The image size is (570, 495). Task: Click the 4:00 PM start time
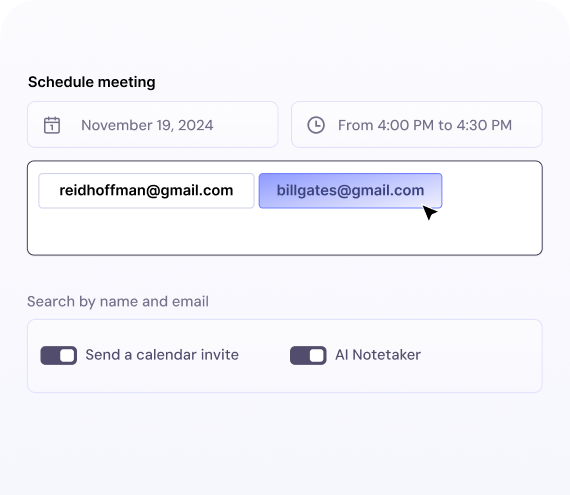(406, 125)
